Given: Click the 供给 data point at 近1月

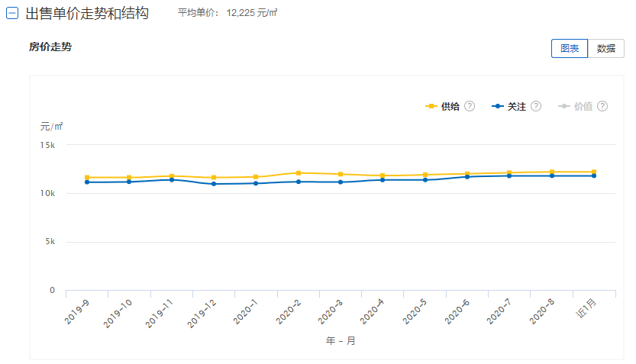Looking at the screenshot, I should pyautogui.click(x=593, y=172).
